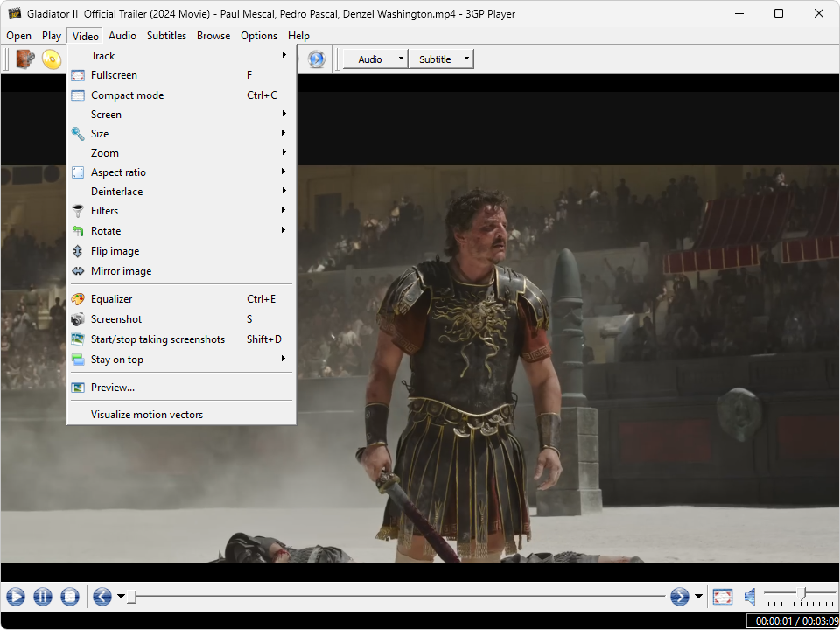Mute audio via the speaker icon
The height and width of the screenshot is (630, 840).
click(x=750, y=597)
